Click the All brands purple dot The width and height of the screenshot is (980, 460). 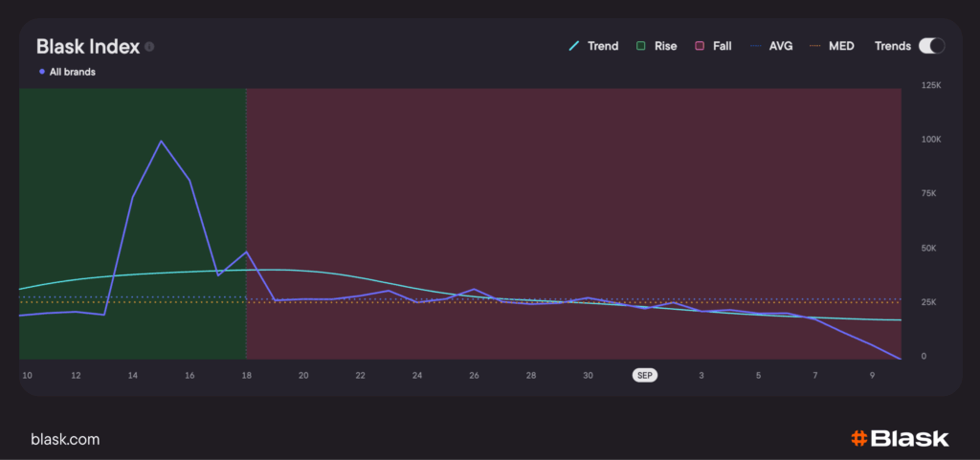[x=42, y=72]
